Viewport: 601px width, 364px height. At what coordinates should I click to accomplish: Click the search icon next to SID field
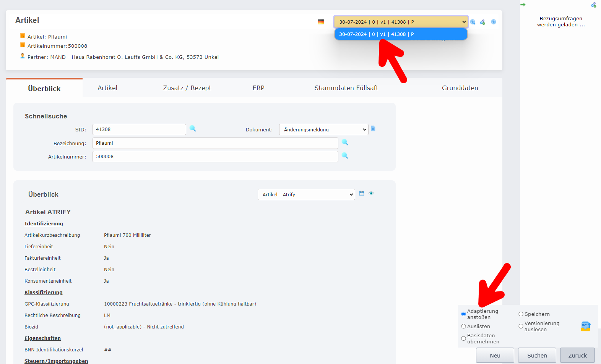pos(193,129)
